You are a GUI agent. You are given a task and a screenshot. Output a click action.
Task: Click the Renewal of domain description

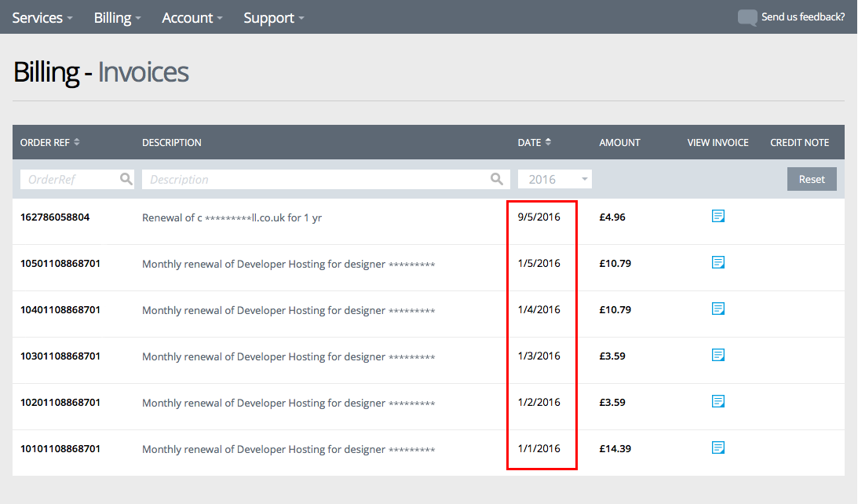(232, 217)
